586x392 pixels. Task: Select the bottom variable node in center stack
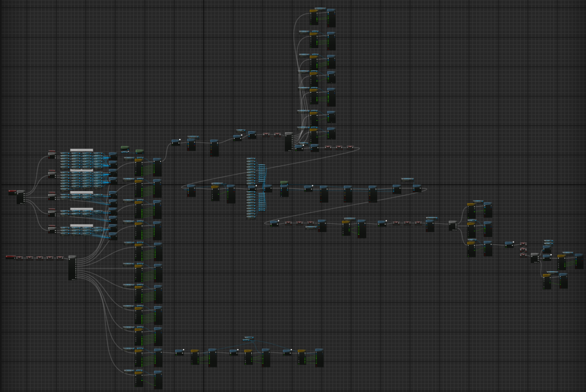pyautogui.click(x=251, y=216)
